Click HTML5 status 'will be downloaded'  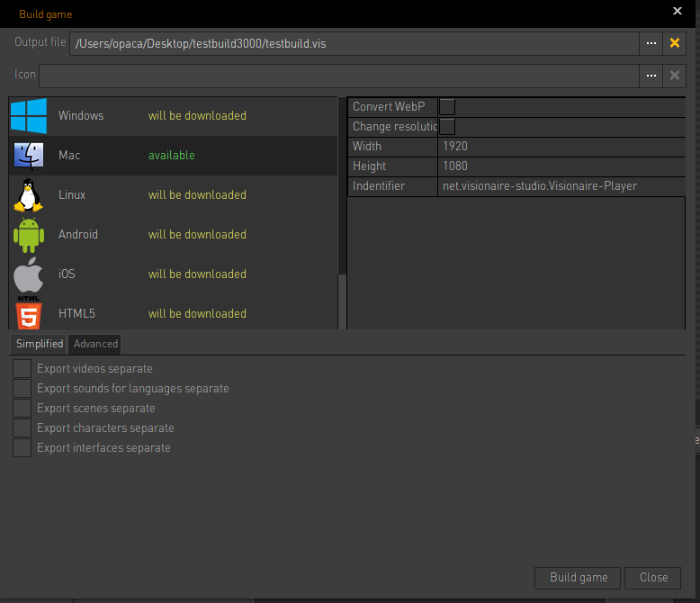click(x=197, y=313)
